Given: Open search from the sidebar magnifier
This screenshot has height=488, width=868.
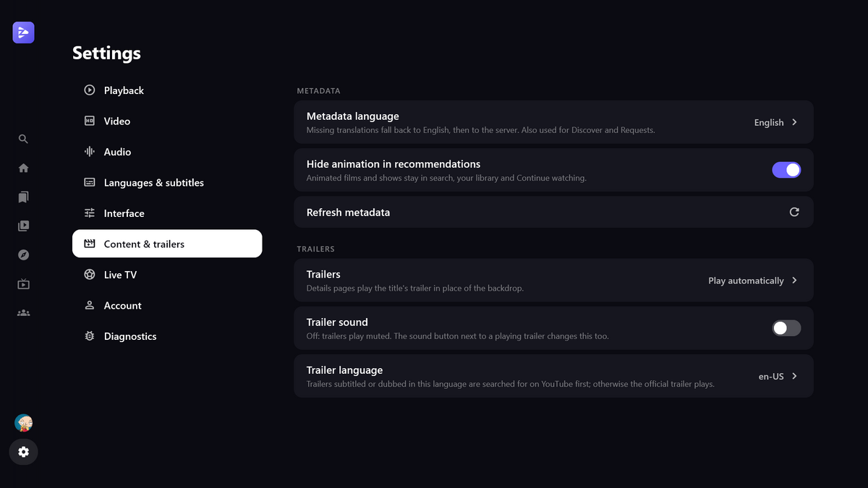Looking at the screenshot, I should coord(23,139).
